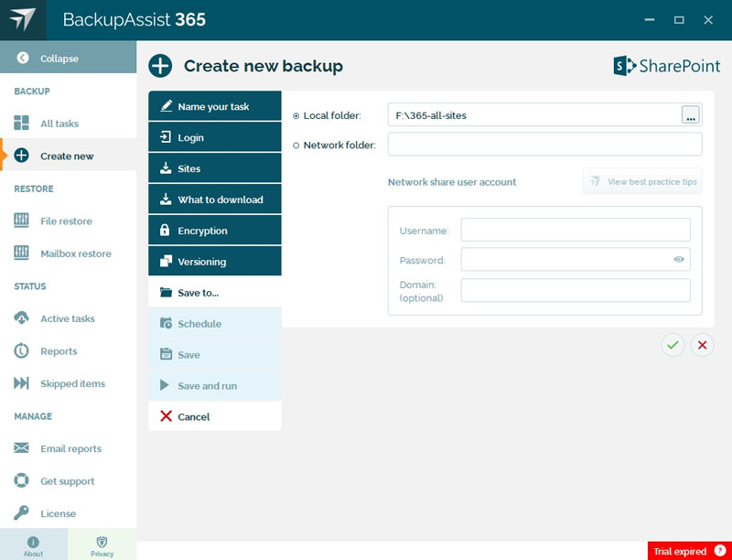Go to the Encryption step

point(215,230)
